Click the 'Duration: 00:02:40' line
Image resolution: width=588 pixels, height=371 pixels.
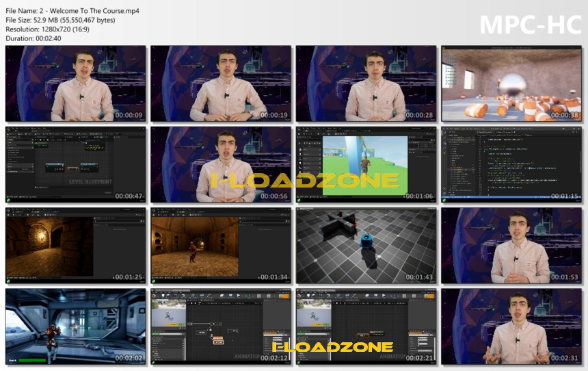tap(34, 38)
